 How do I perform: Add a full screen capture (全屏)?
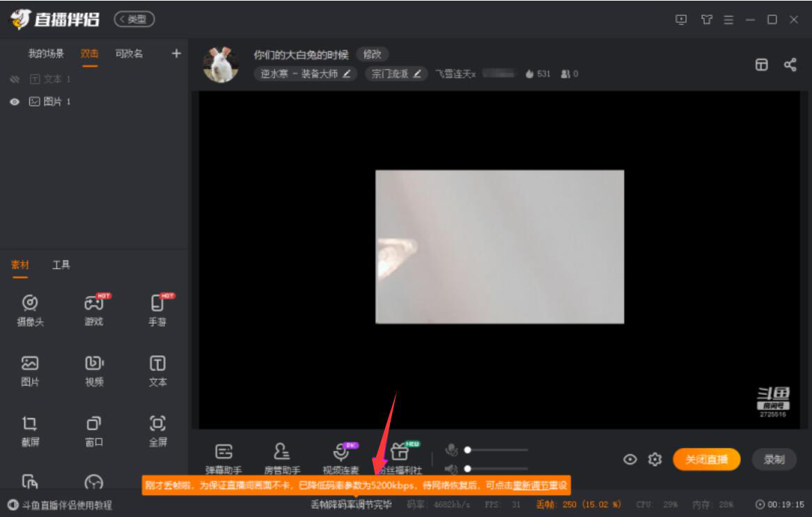(158, 431)
